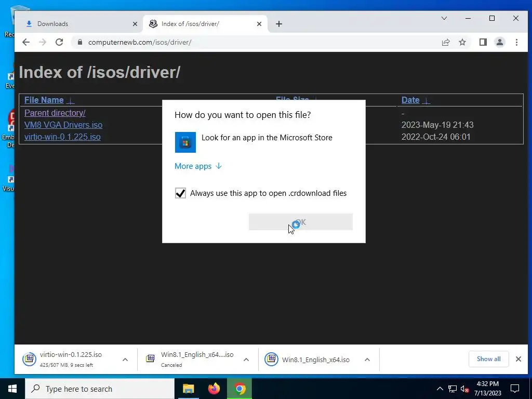This screenshot has height=399, width=532.
Task: Click the forward navigation arrow
Action: pos(43,42)
